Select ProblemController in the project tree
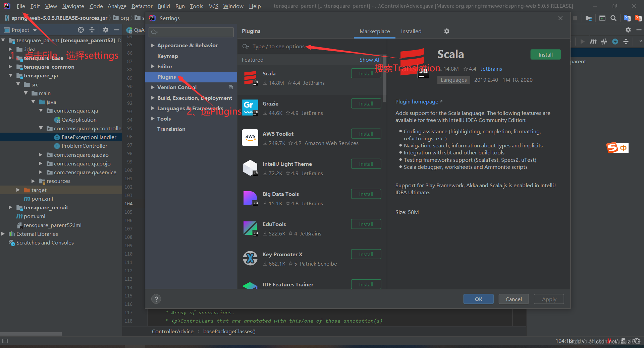The width and height of the screenshot is (644, 348). 84,146
